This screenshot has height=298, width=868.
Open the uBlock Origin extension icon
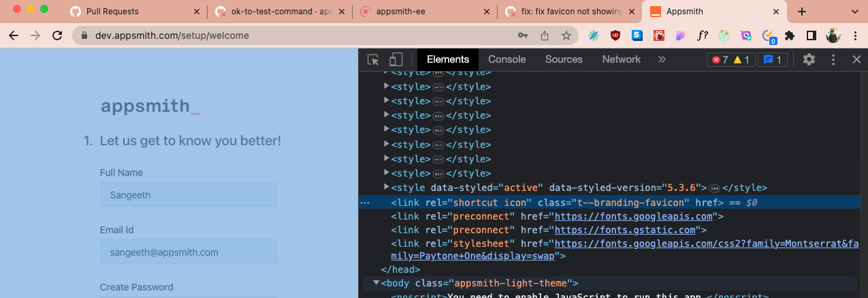pos(615,35)
